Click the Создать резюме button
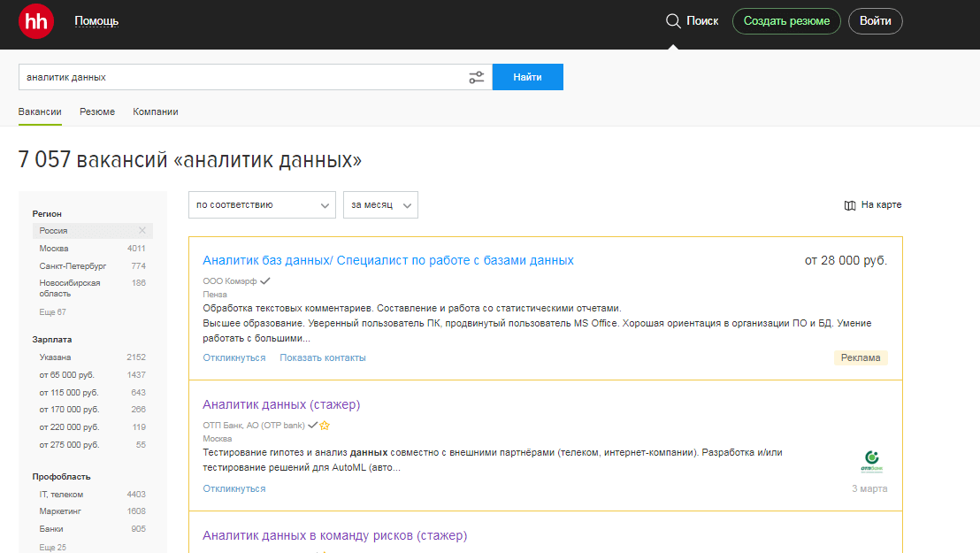 tap(786, 21)
